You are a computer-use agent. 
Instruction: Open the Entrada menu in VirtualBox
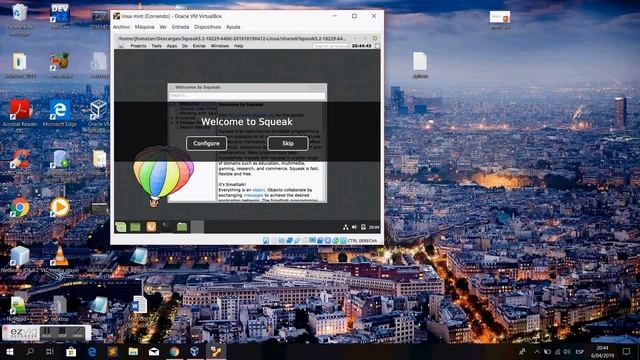(x=180, y=27)
